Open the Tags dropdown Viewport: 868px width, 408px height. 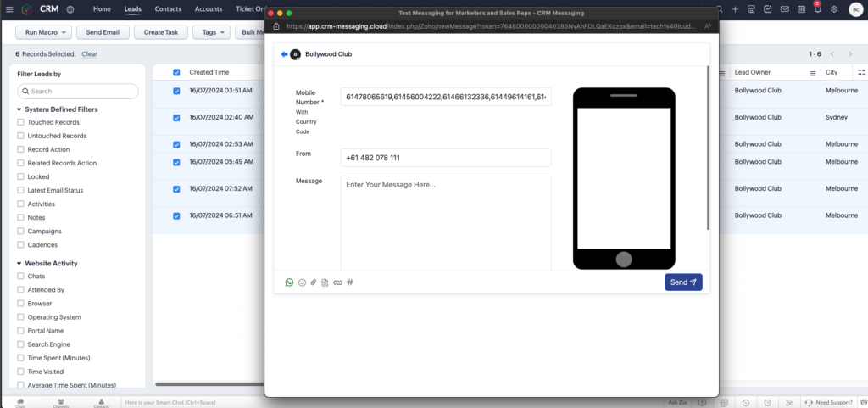tap(211, 33)
